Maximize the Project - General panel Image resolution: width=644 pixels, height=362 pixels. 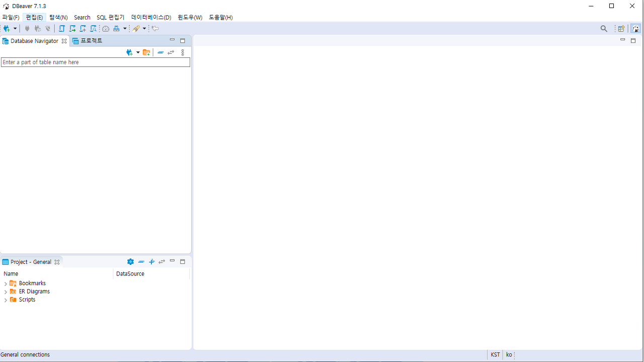(x=183, y=261)
